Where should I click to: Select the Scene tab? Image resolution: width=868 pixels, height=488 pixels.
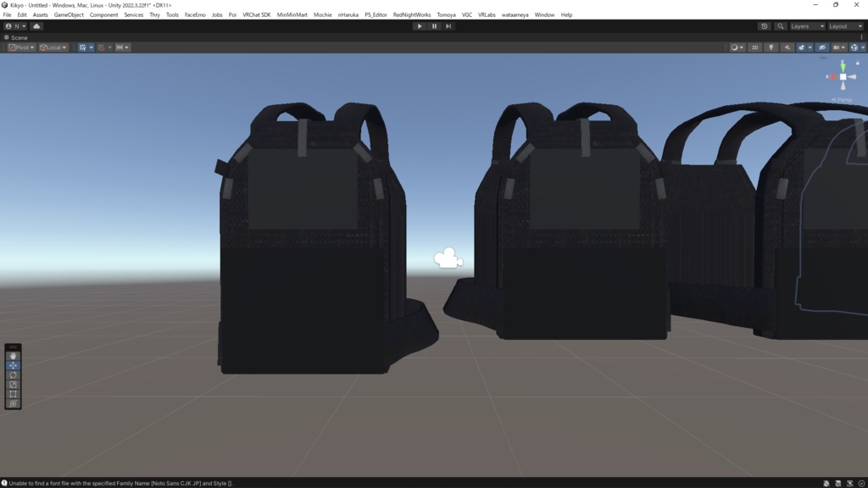[x=15, y=37]
